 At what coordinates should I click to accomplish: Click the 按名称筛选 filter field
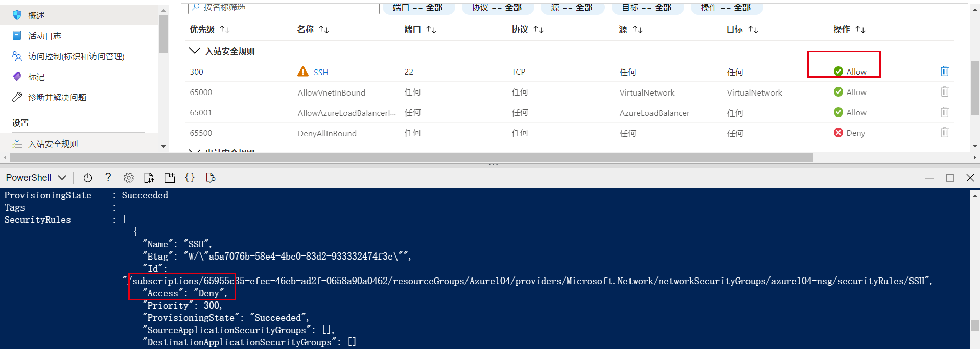(284, 7)
